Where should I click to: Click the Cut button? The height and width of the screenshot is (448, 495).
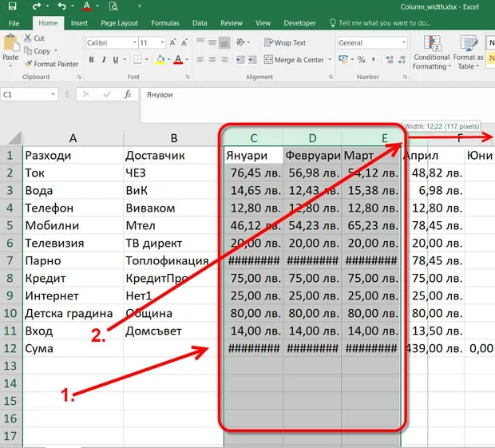click(34, 38)
